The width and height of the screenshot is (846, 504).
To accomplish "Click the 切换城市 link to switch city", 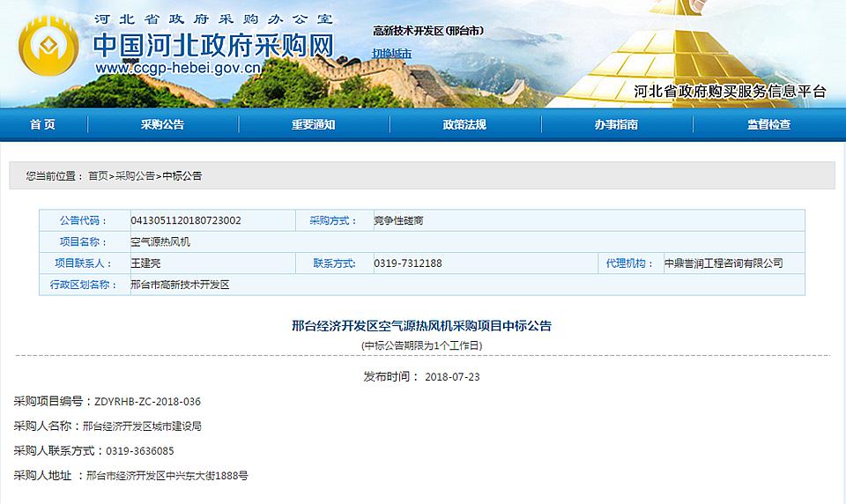I will click(391, 54).
